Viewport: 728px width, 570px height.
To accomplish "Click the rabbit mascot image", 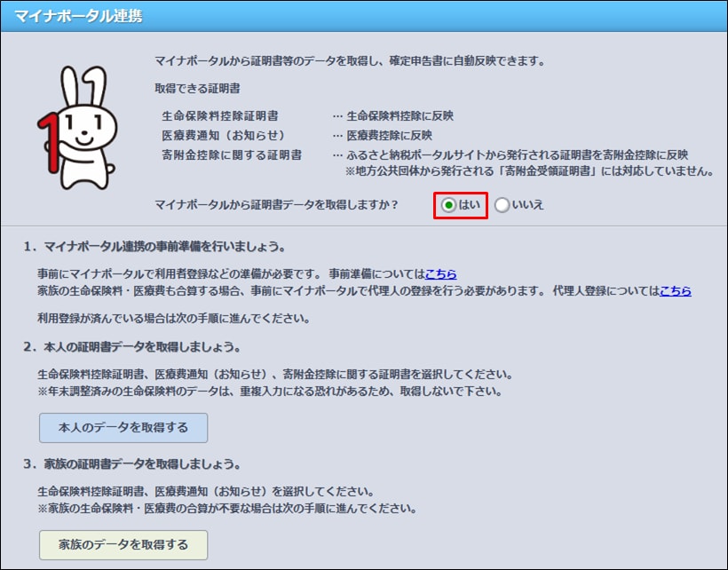I will pyautogui.click(x=75, y=126).
